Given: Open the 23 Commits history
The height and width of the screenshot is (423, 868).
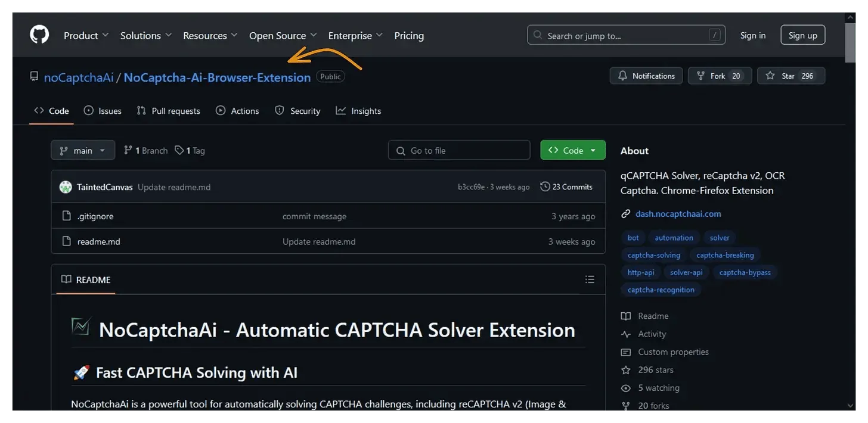Looking at the screenshot, I should [566, 186].
